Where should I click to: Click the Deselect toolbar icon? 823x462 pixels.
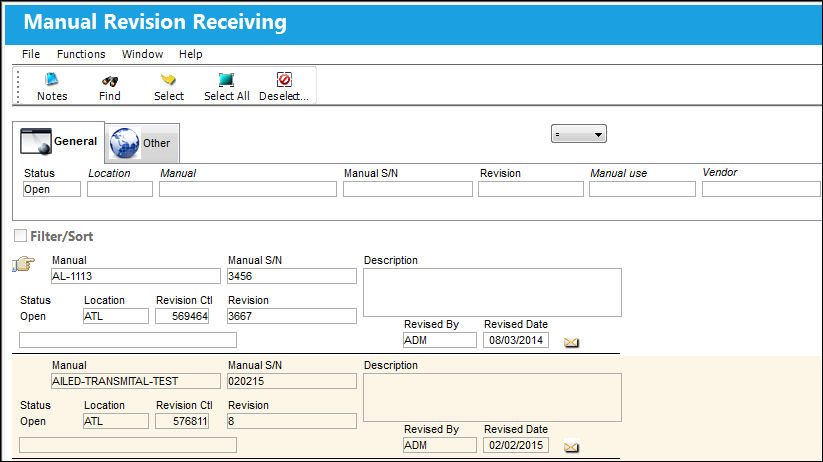click(284, 80)
